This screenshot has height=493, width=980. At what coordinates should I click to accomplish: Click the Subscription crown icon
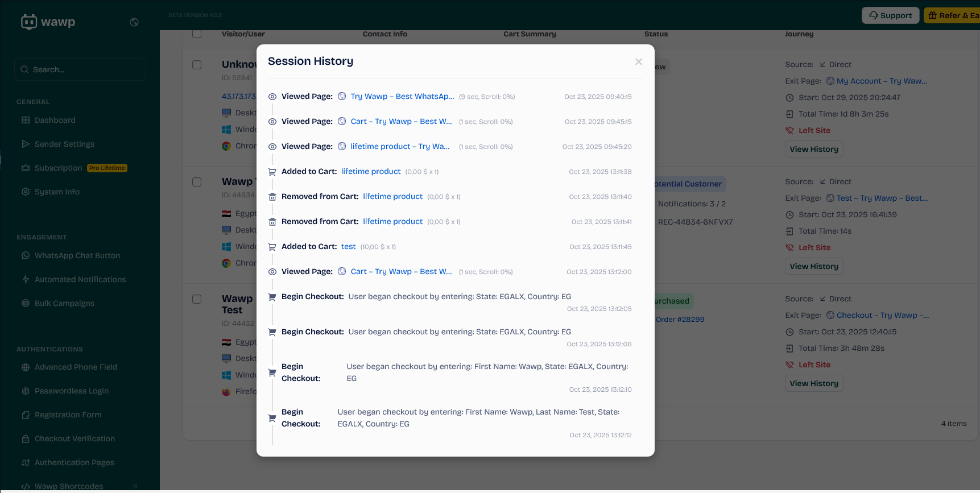(26, 168)
